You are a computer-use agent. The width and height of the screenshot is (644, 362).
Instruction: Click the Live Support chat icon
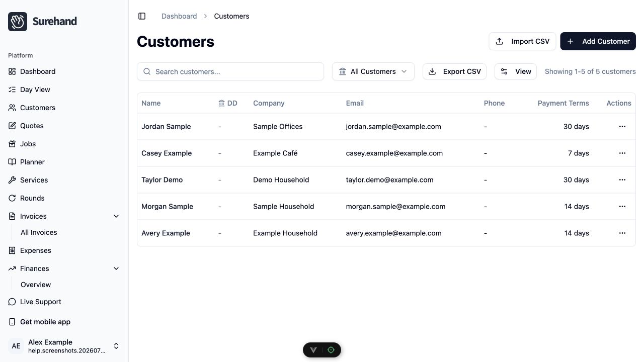[12, 302]
